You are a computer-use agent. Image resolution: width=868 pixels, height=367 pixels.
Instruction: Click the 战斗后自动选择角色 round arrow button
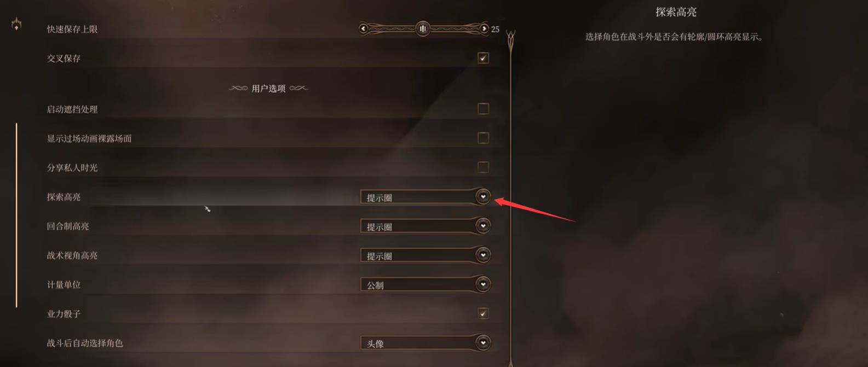coord(483,343)
